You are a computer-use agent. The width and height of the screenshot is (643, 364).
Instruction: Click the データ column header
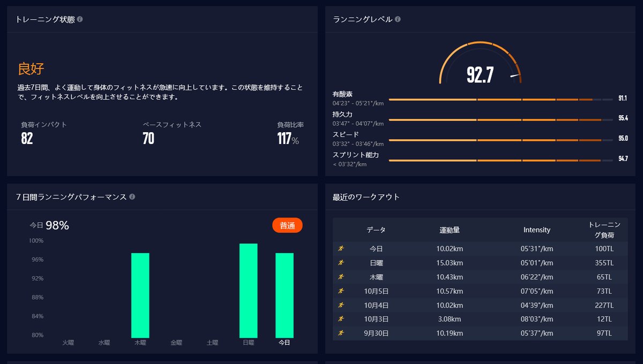point(376,230)
